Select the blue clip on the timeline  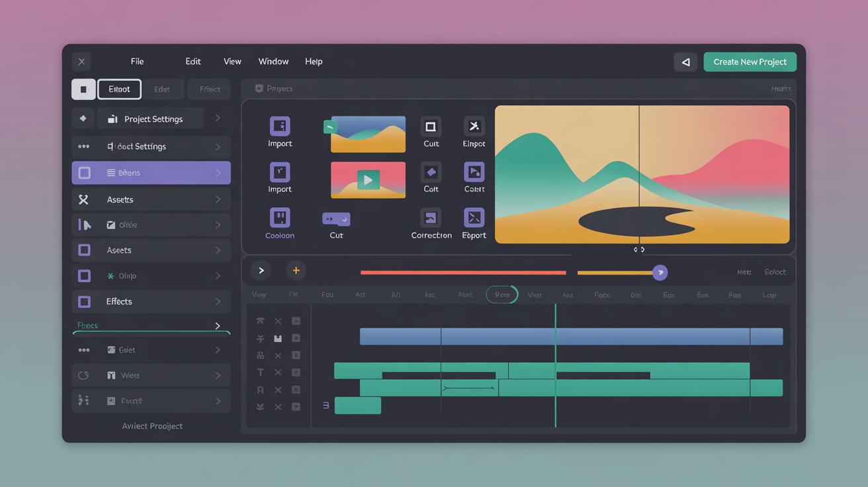[571, 336]
